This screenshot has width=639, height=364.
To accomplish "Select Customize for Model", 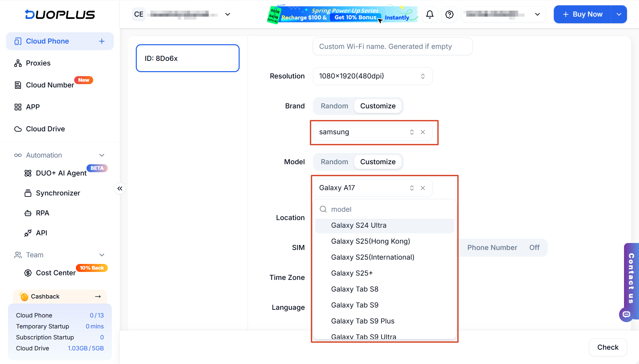I will [x=378, y=162].
